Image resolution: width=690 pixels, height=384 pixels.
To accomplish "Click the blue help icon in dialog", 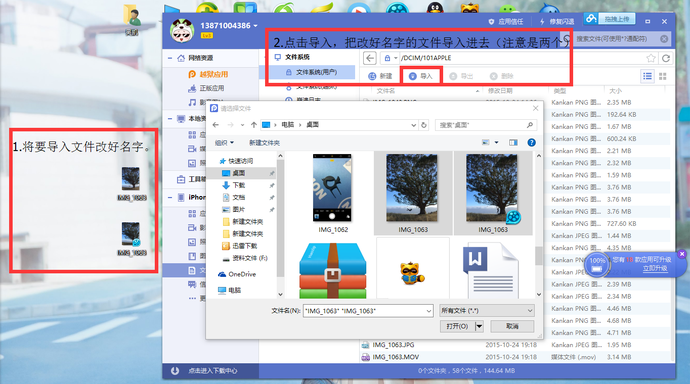I will tap(531, 143).
